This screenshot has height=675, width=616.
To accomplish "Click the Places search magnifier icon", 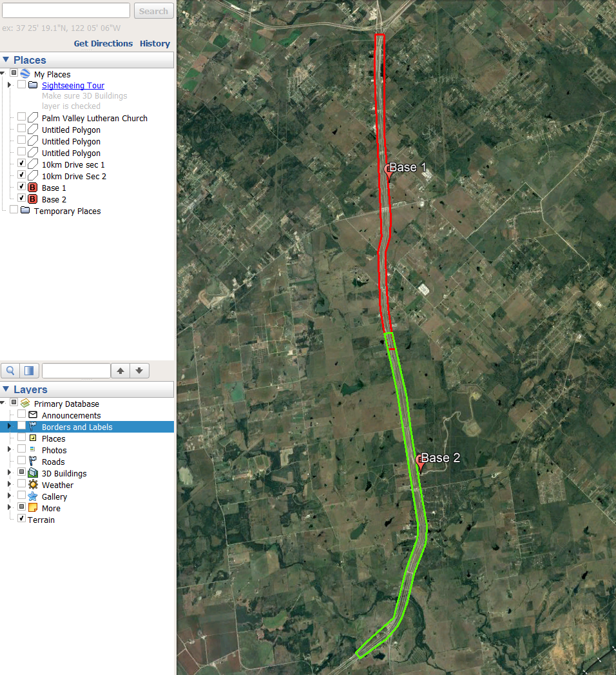I will pyautogui.click(x=11, y=371).
